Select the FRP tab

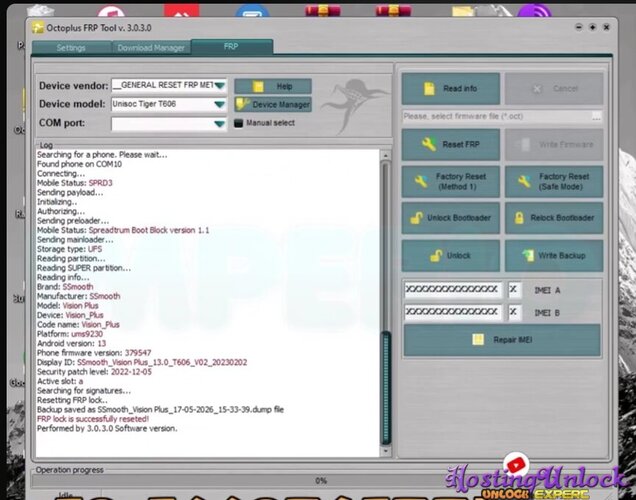(232, 47)
